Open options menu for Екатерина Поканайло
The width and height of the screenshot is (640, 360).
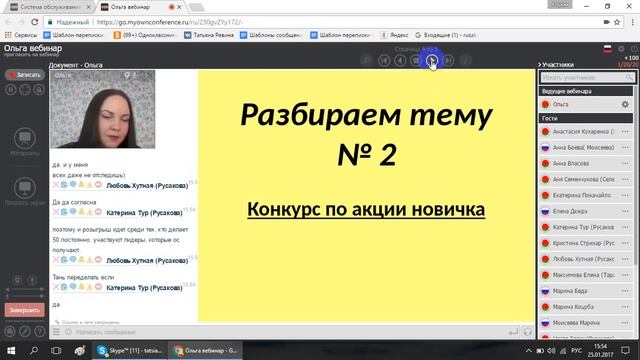pos(625,195)
